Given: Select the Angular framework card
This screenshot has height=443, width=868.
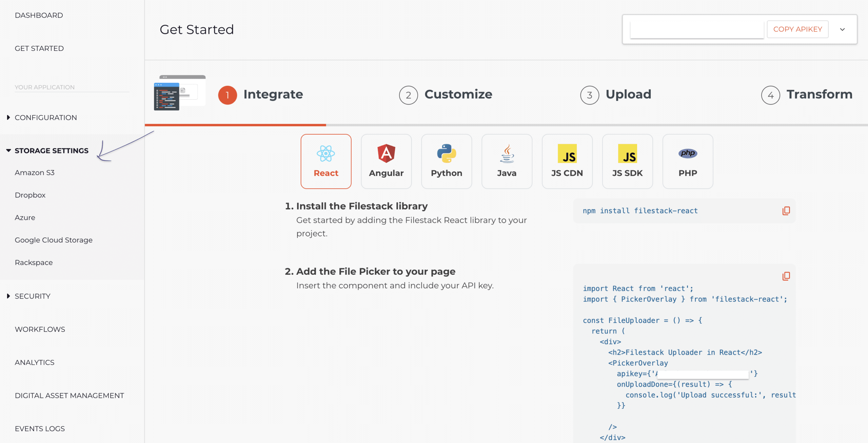Looking at the screenshot, I should [386, 161].
